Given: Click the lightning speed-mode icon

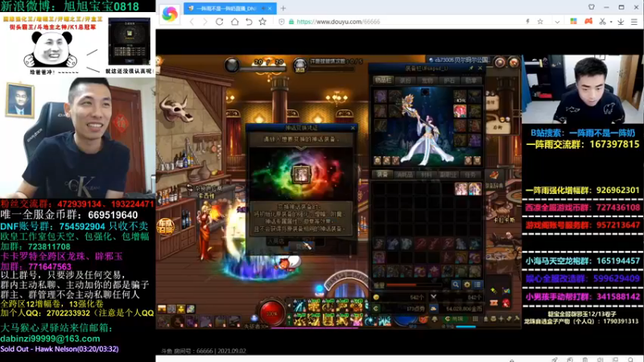Looking at the screenshot, I should tap(527, 22).
